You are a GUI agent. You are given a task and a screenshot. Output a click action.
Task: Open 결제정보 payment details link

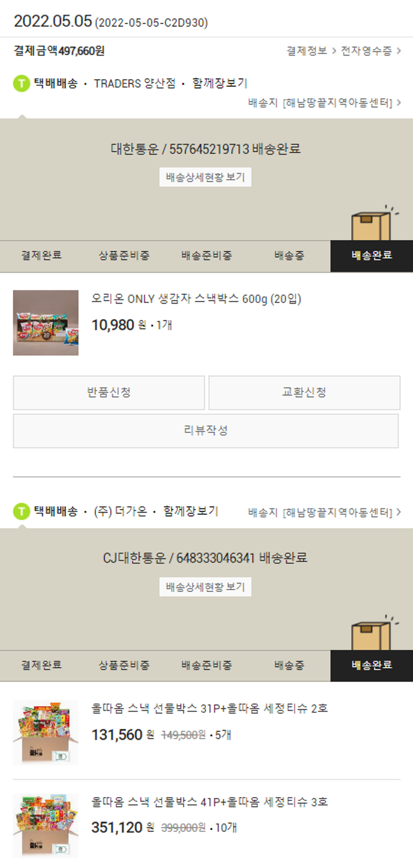click(x=311, y=51)
